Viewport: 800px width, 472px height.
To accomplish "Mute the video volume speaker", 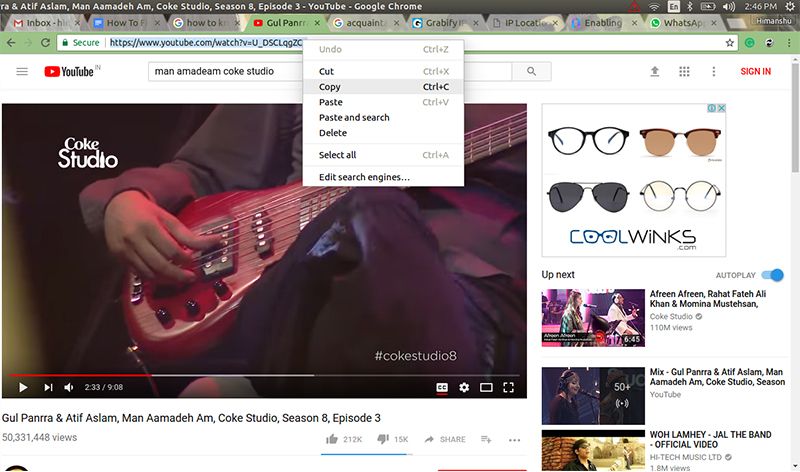I will 69,387.
